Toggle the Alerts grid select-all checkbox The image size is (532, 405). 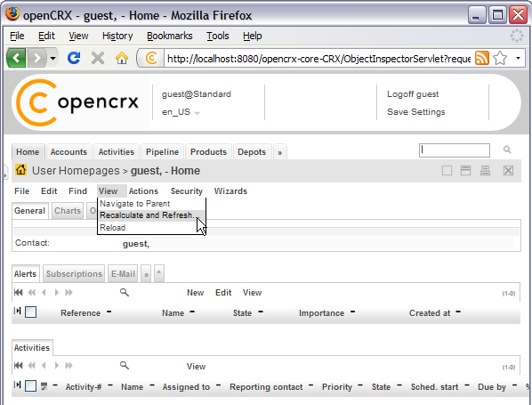pyautogui.click(x=30, y=312)
